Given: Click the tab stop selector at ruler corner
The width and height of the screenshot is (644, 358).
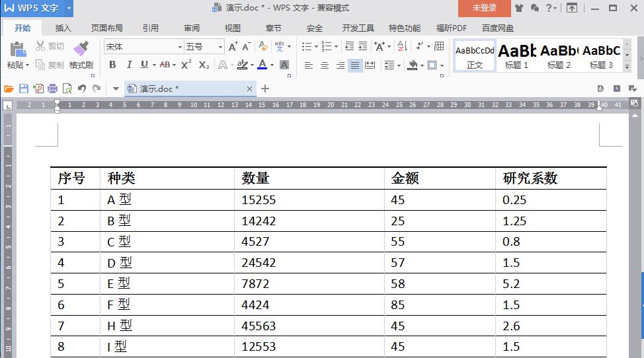Looking at the screenshot, I should click(8, 106).
